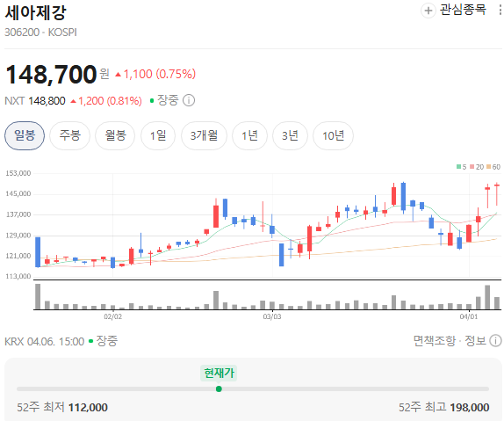Select the 10년 chart period

click(334, 135)
